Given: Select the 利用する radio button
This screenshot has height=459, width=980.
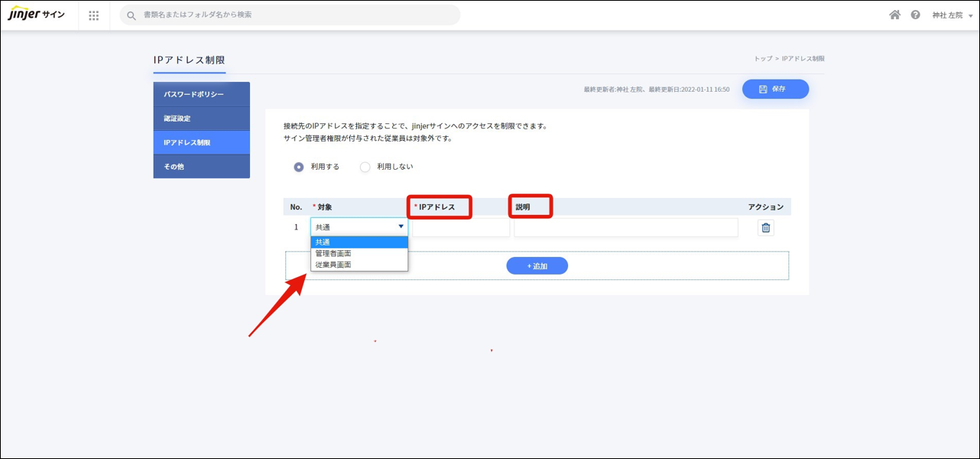Looking at the screenshot, I should pyautogui.click(x=299, y=167).
